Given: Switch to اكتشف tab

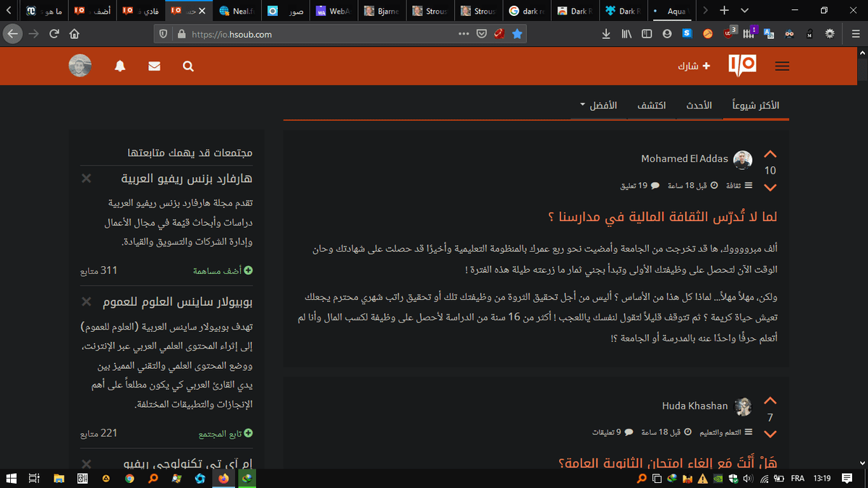Looking at the screenshot, I should pyautogui.click(x=652, y=106).
